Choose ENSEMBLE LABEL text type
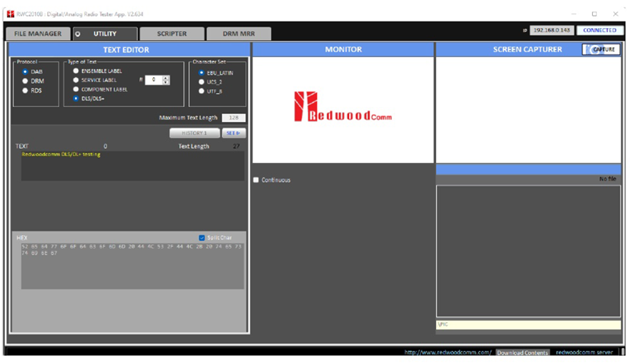630x364 pixels. click(76, 71)
